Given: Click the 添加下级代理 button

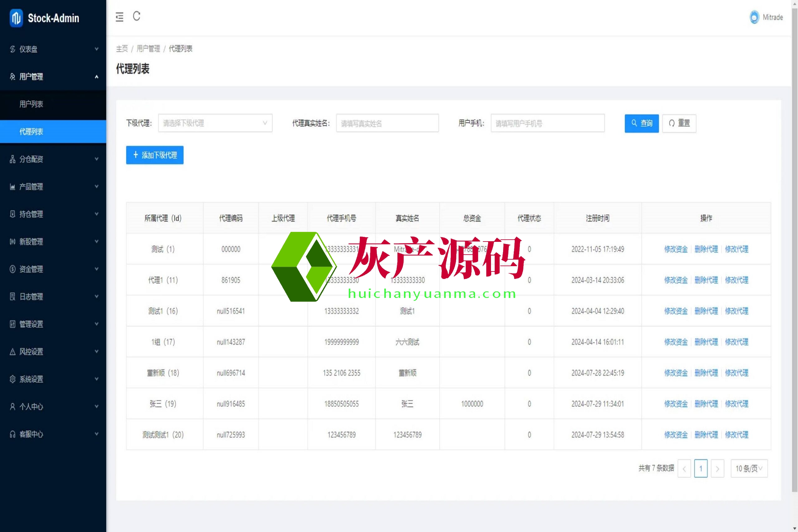Looking at the screenshot, I should coord(155,155).
